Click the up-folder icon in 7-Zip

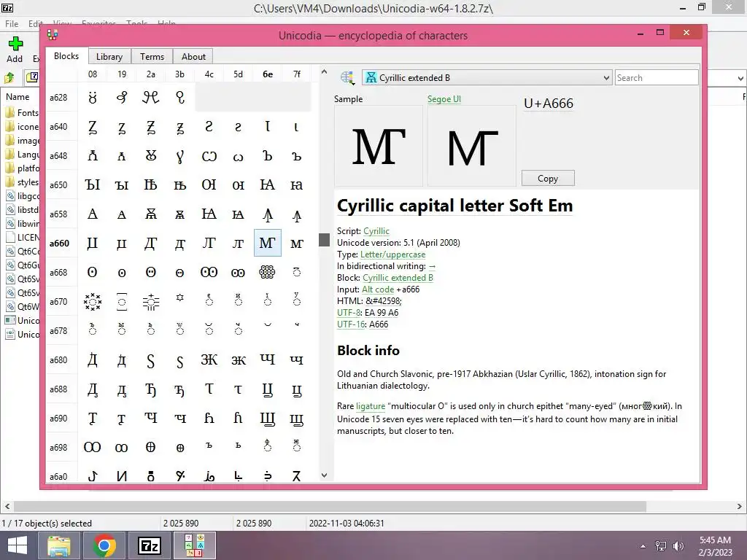coord(9,77)
